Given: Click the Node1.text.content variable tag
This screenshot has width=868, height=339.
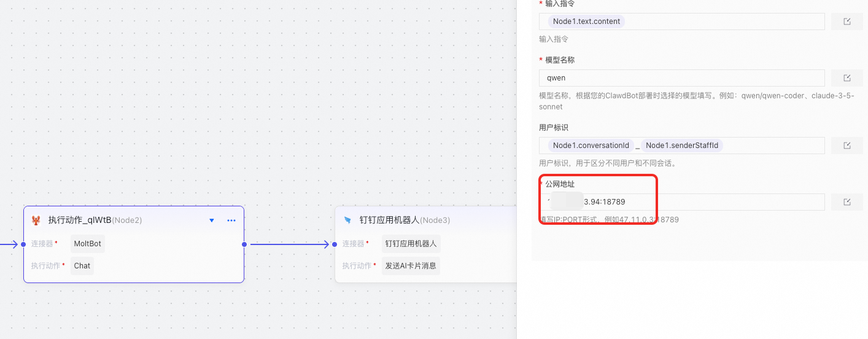Looking at the screenshot, I should [586, 21].
